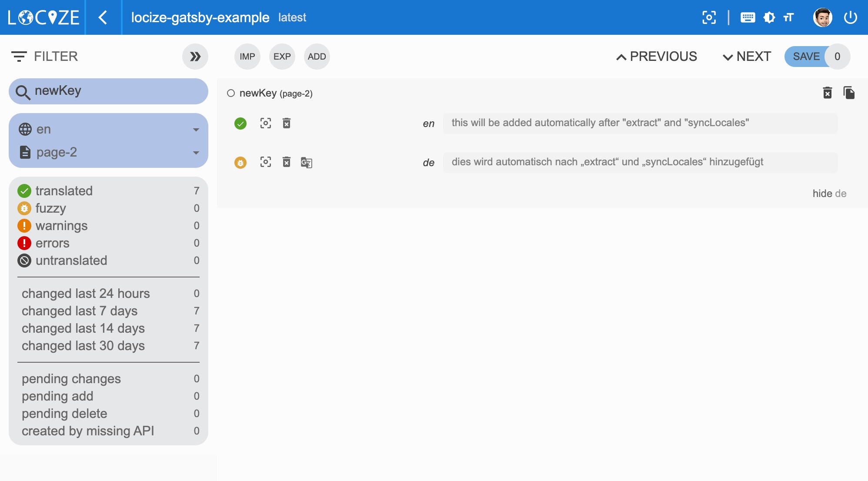Image resolution: width=868 pixels, height=481 pixels.
Task: Clear the English translation value
Action: 286,124
